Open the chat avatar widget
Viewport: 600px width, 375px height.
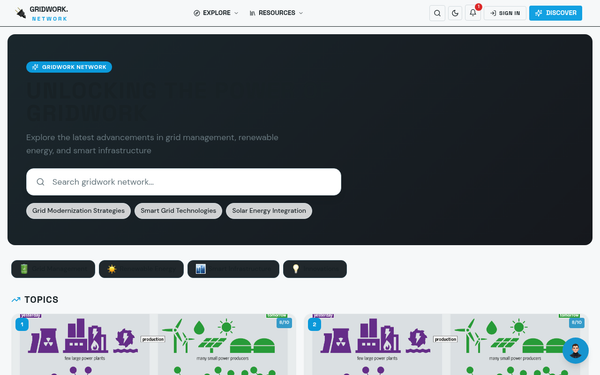click(x=576, y=351)
